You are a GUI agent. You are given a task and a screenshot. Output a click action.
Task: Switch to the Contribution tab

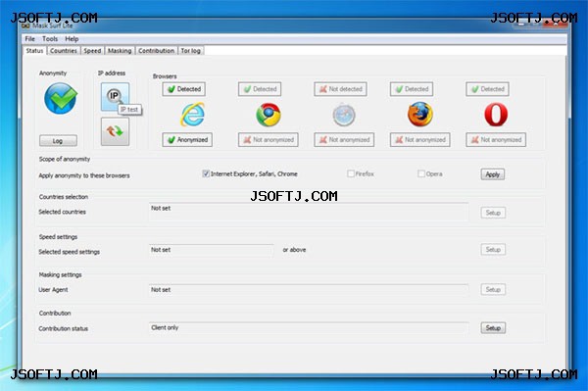coord(157,51)
